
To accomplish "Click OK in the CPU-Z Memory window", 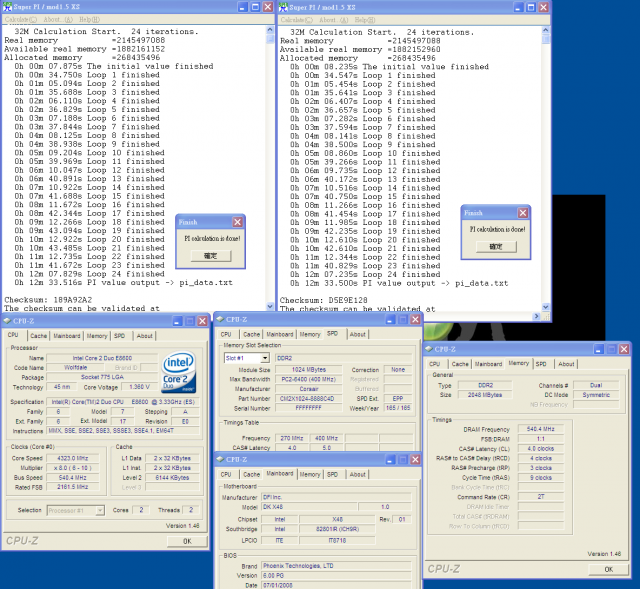I will pos(609,569).
